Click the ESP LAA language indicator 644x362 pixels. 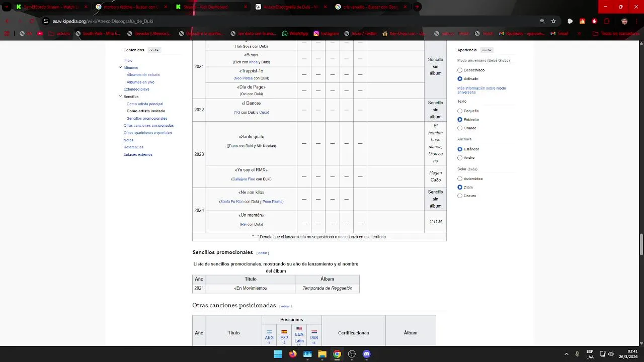(590, 354)
